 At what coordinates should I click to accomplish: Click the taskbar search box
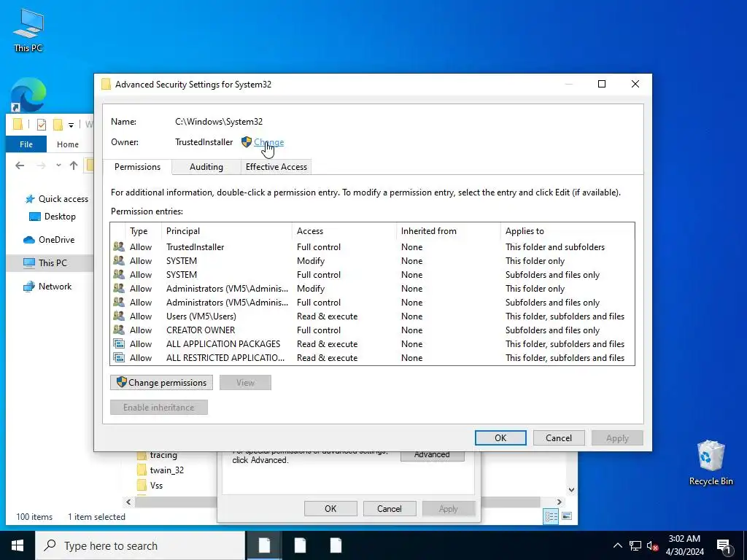141,545
